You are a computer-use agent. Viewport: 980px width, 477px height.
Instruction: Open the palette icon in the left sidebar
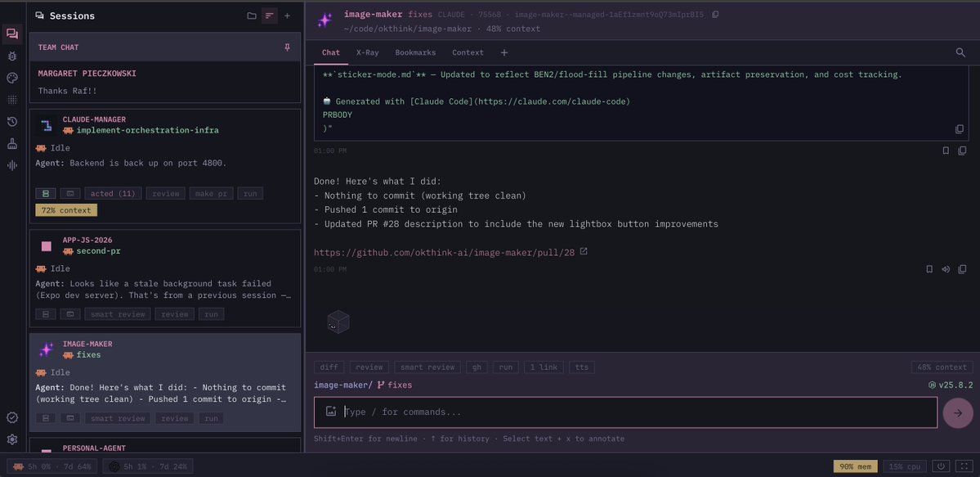pos(12,78)
